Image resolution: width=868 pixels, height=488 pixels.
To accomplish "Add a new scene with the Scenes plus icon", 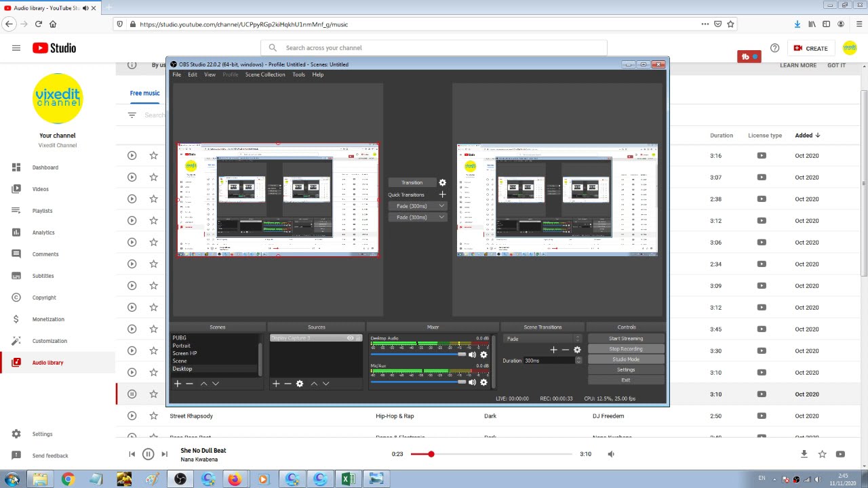I will point(178,384).
